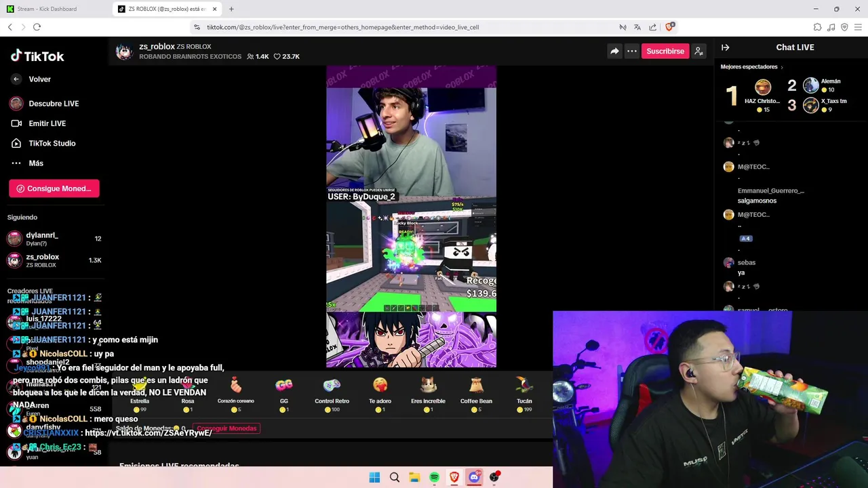Open Windows Search in the taskbar
This screenshot has width=868, height=488.
click(x=395, y=477)
